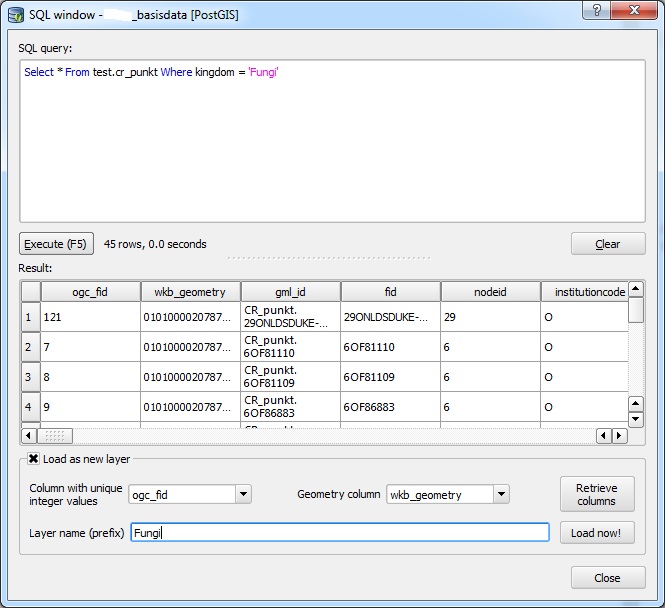The image size is (665, 608).
Task: Clear the SQL query
Action: tap(608, 244)
